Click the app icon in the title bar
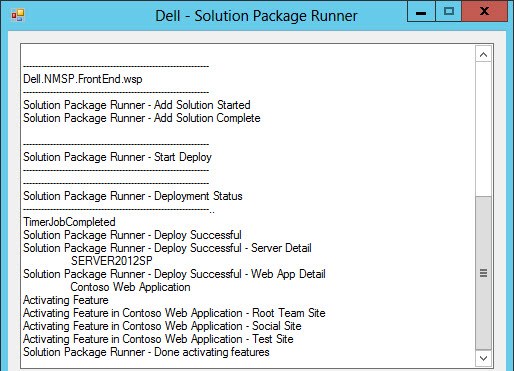 tap(18, 15)
